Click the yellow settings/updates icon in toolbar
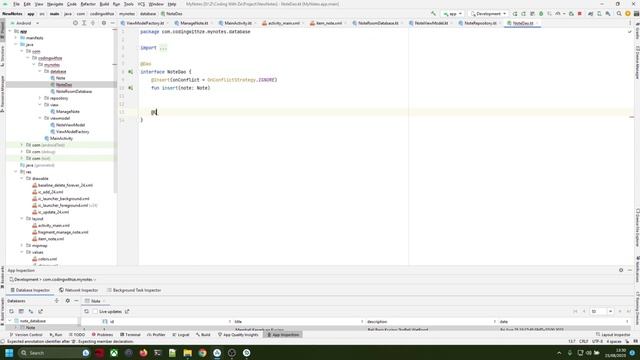This screenshot has height=360, width=640. 628,13
